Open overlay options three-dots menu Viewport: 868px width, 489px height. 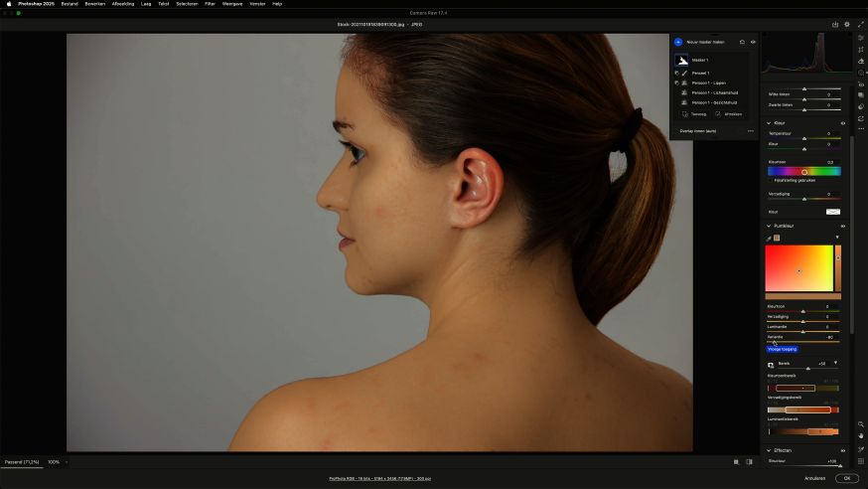[x=751, y=130]
